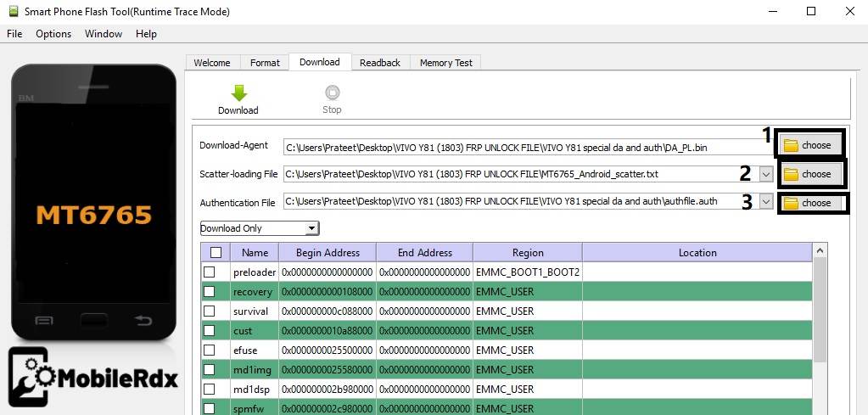Click the Region column header
The image size is (868, 415).
click(x=528, y=253)
